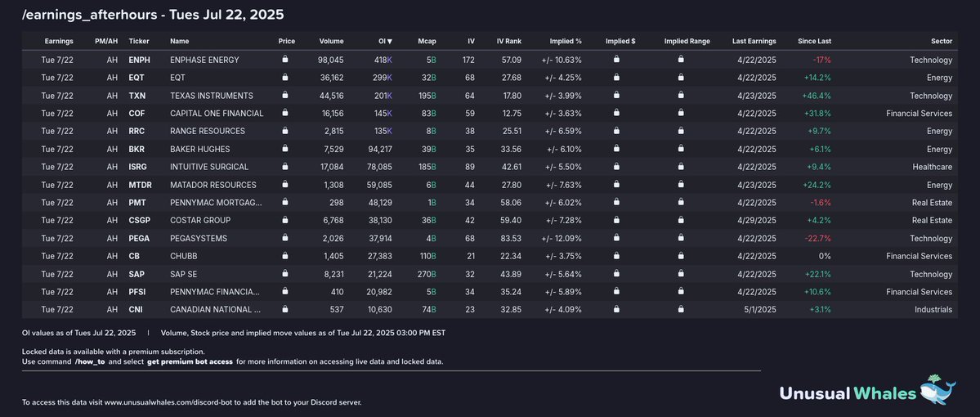Click the Implied $ lock for PFSI
The image size is (980, 417).
tap(616, 291)
